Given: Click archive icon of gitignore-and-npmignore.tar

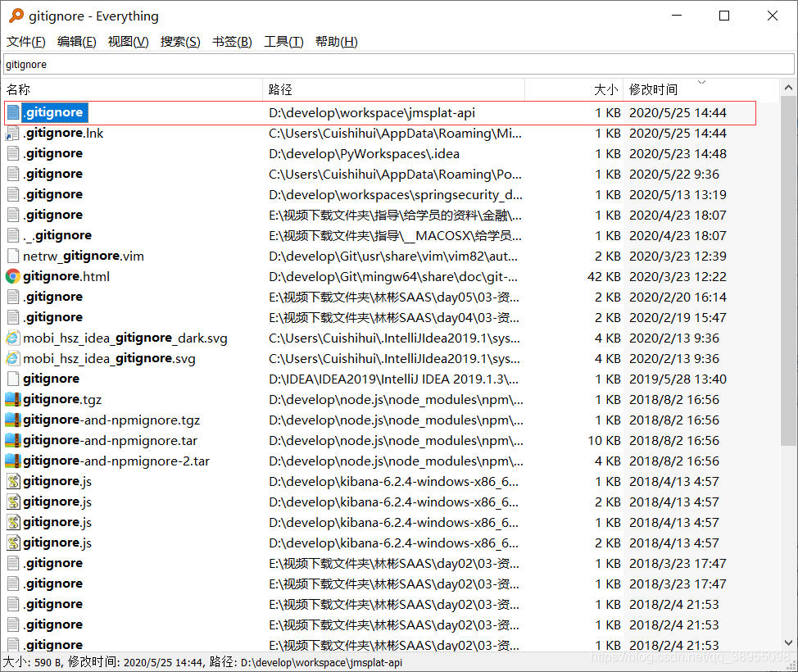Looking at the screenshot, I should pyautogui.click(x=13, y=440).
